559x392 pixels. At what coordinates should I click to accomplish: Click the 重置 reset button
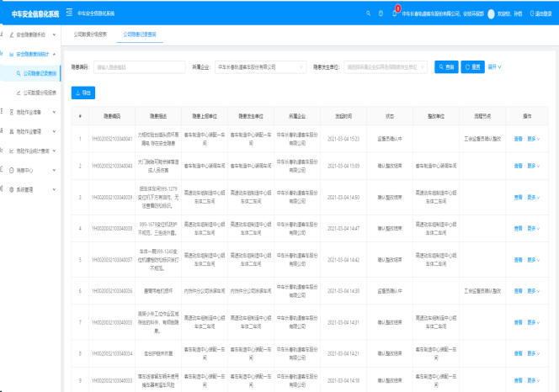pyautogui.click(x=472, y=66)
